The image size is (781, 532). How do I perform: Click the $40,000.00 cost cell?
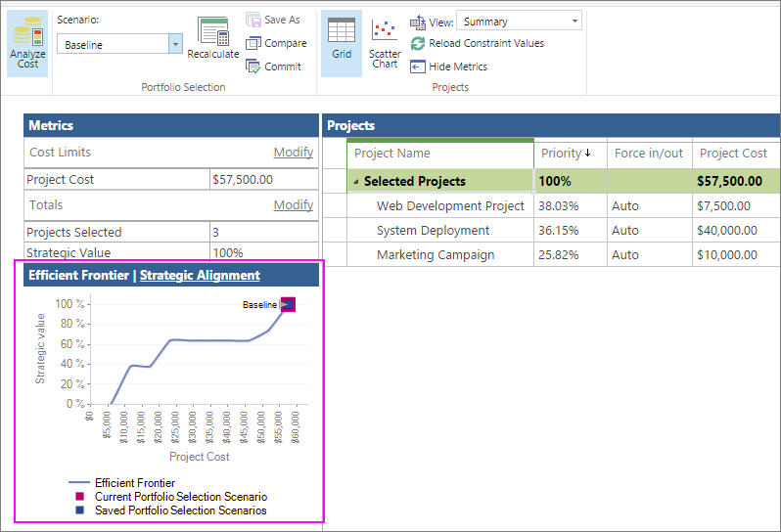click(x=736, y=231)
